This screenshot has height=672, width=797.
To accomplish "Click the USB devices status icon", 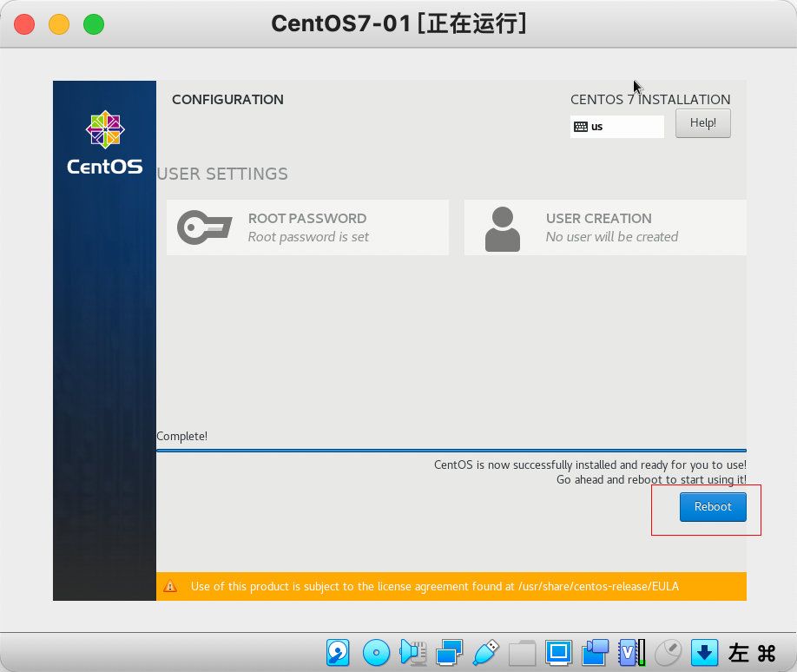I will click(x=486, y=652).
